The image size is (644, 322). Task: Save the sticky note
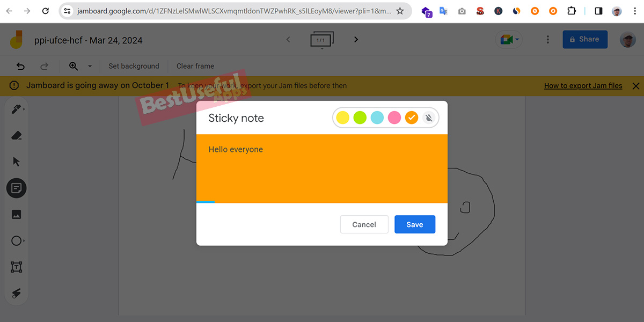414,224
